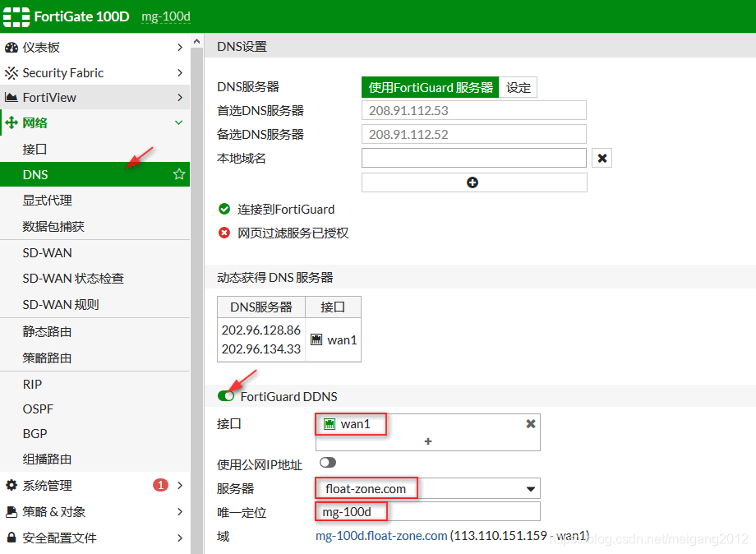Click the 本地域名 input field
756x554 pixels.
[x=474, y=158]
